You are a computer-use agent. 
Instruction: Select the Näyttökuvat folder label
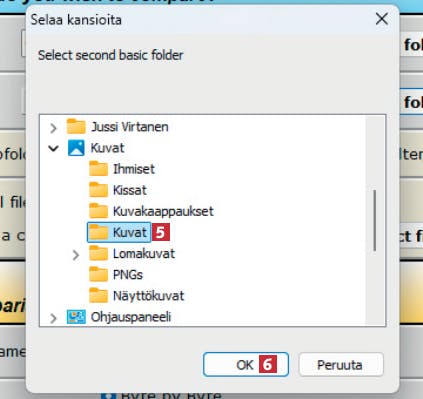point(148,296)
